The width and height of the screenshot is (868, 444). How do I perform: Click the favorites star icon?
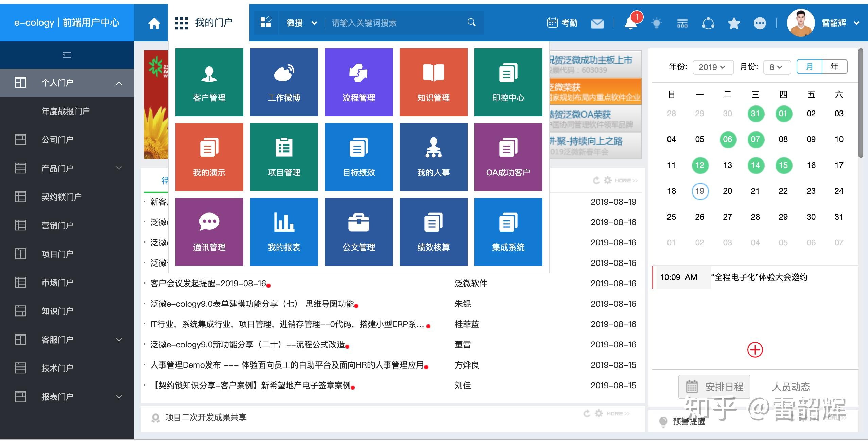734,23
